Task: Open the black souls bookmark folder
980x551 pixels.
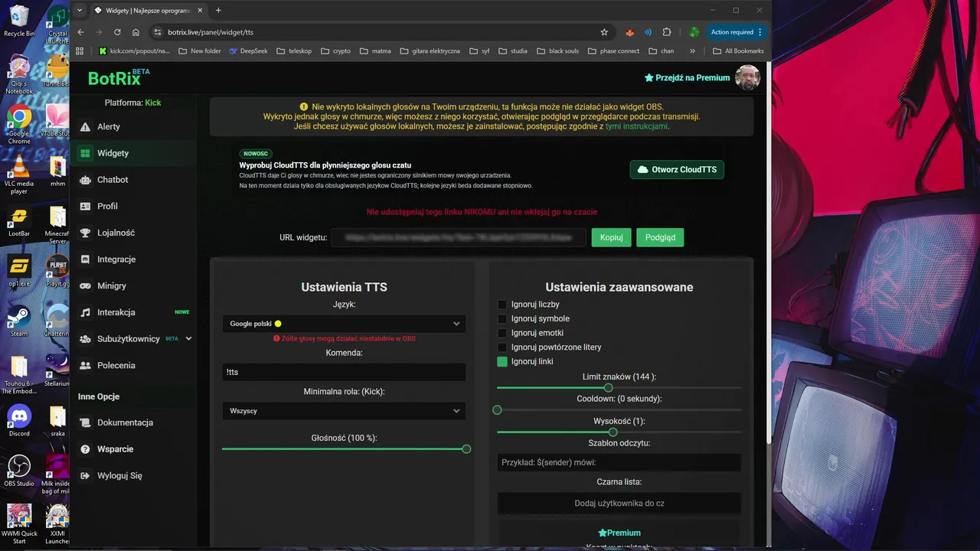Action: click(557, 51)
